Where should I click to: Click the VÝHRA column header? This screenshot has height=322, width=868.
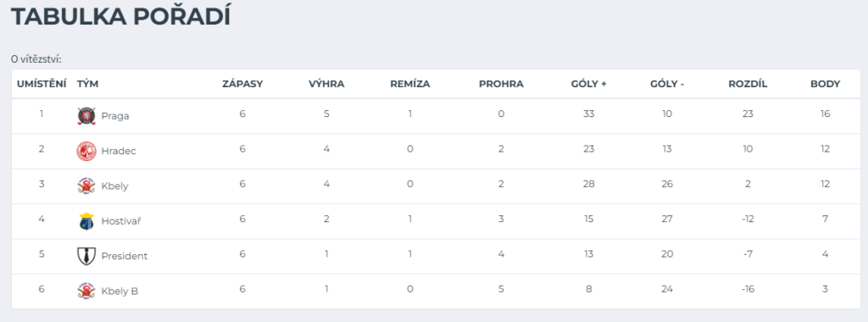coord(326,84)
